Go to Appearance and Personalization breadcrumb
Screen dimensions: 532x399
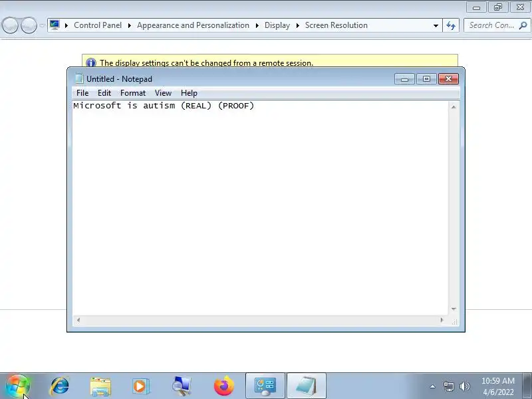[193, 25]
